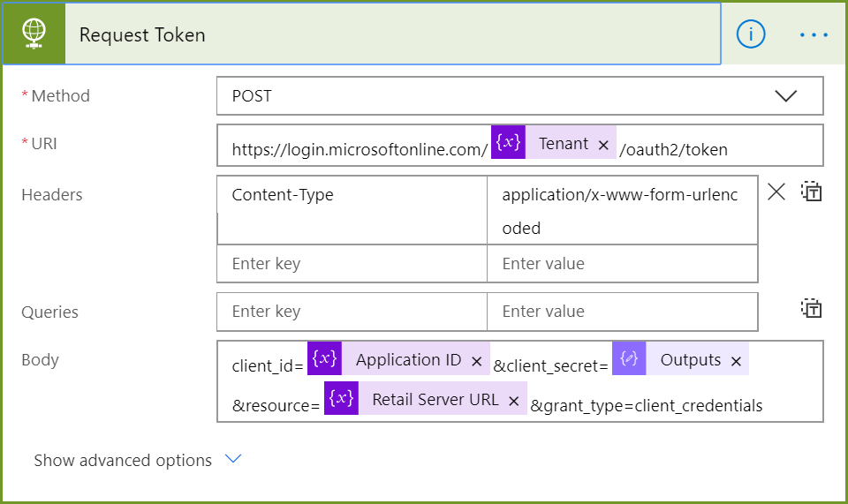Click the &grant_type=client_credentials text in Body
Screen dimensions: 848x504
tap(647, 406)
